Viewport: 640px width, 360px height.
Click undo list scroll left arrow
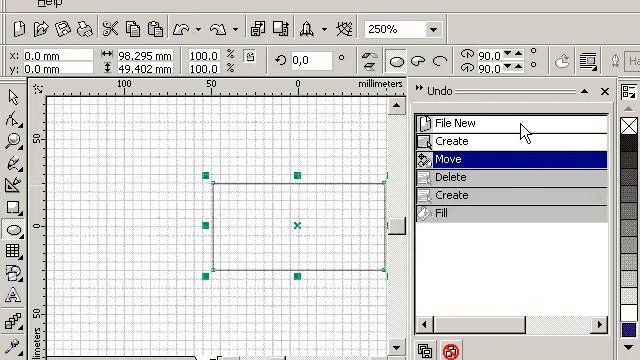424,325
